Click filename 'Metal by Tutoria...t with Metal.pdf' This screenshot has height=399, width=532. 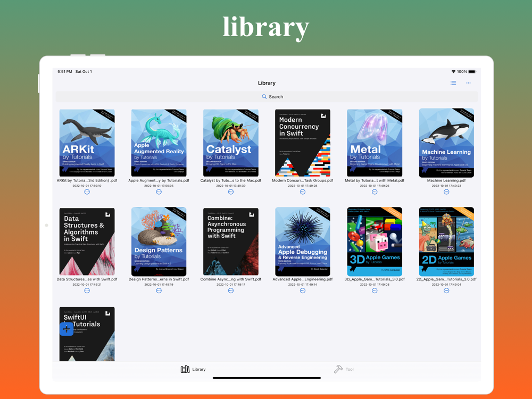(375, 180)
